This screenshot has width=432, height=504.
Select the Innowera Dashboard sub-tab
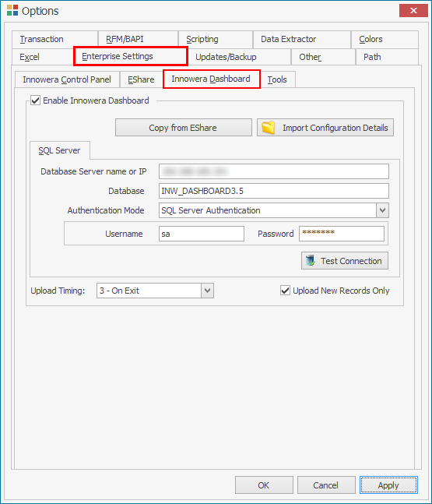click(x=212, y=79)
